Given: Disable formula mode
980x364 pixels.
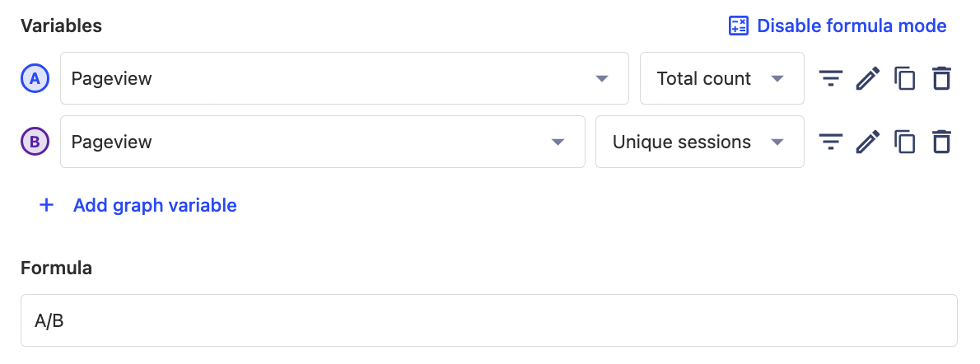Looking at the screenshot, I should (852, 26).
